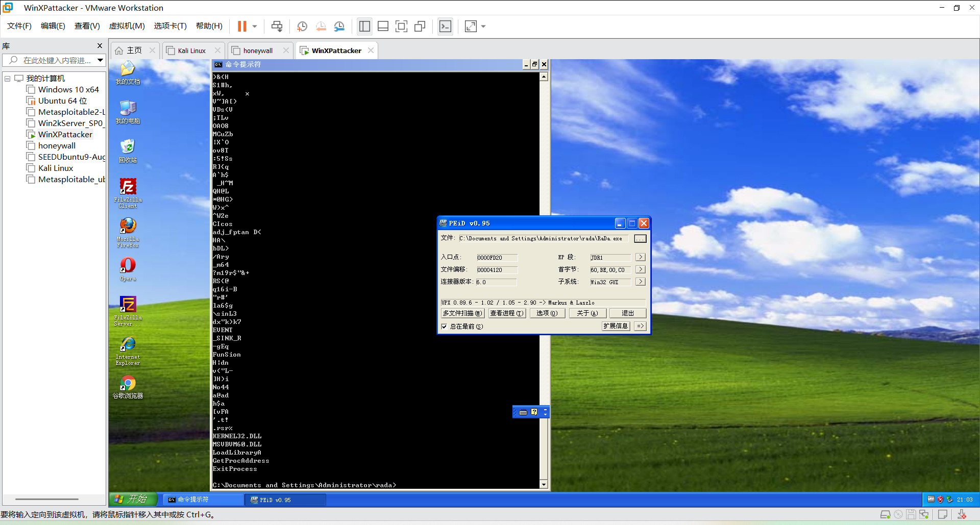980x525 pixels.
Task: Select the Opera desktop icon
Action: [128, 269]
